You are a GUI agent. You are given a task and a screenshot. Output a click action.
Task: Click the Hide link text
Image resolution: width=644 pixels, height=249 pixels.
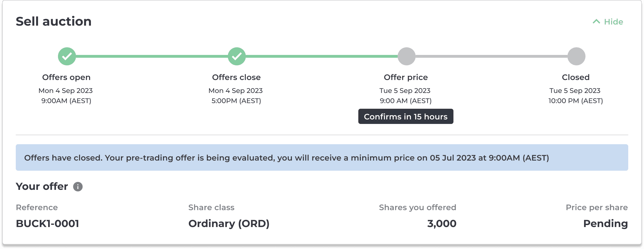tap(614, 22)
